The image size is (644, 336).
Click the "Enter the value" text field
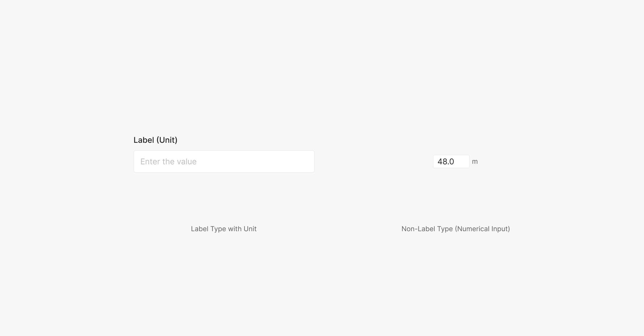pos(224,161)
